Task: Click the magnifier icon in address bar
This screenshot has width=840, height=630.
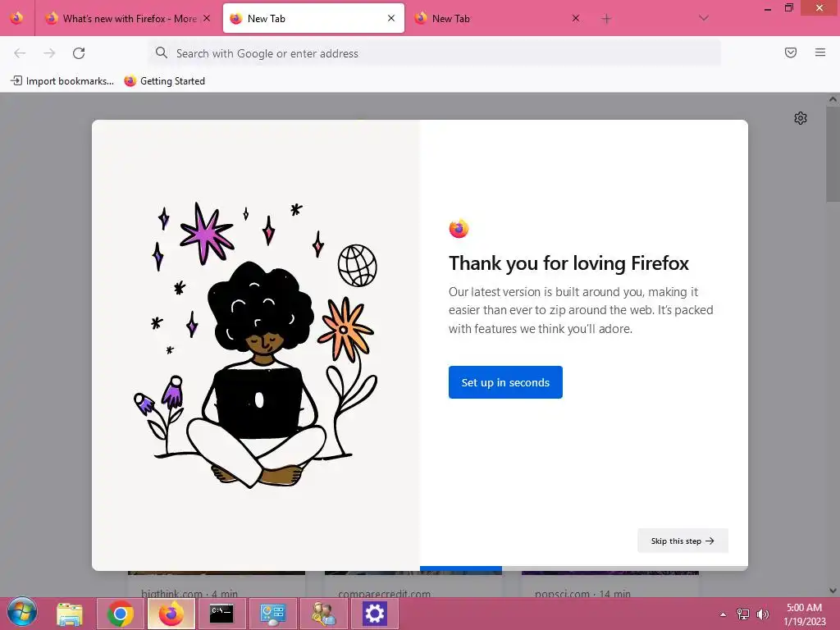Action: click(x=162, y=52)
